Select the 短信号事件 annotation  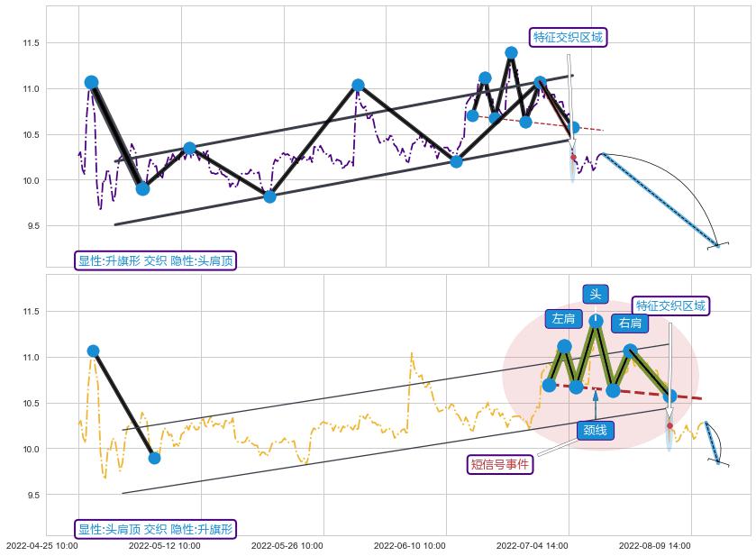tap(500, 465)
